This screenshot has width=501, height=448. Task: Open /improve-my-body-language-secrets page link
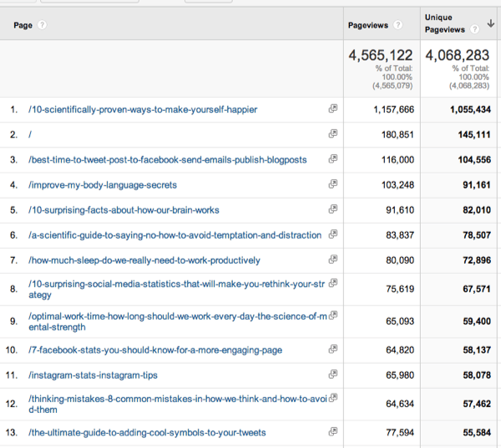(103, 185)
